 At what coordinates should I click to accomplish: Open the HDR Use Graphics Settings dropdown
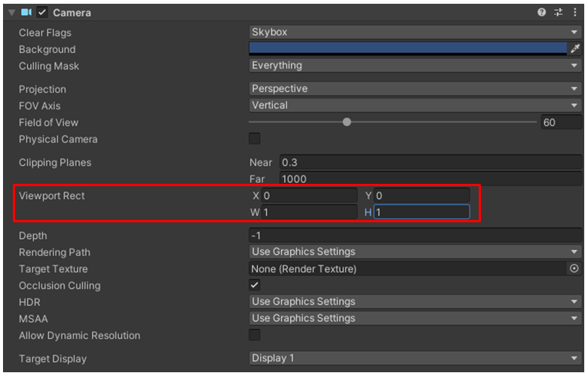click(x=415, y=301)
